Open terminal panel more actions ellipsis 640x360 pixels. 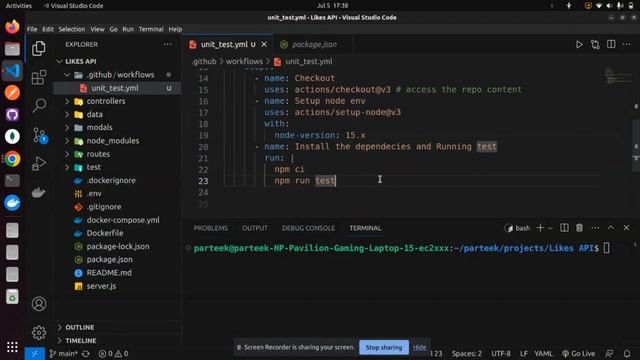[595, 228]
